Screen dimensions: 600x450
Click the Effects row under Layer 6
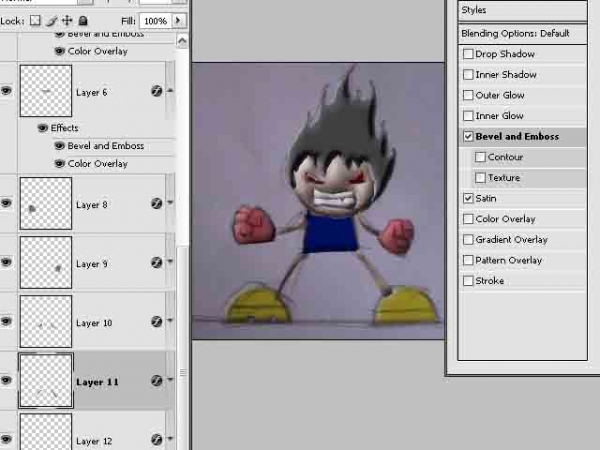click(x=64, y=128)
